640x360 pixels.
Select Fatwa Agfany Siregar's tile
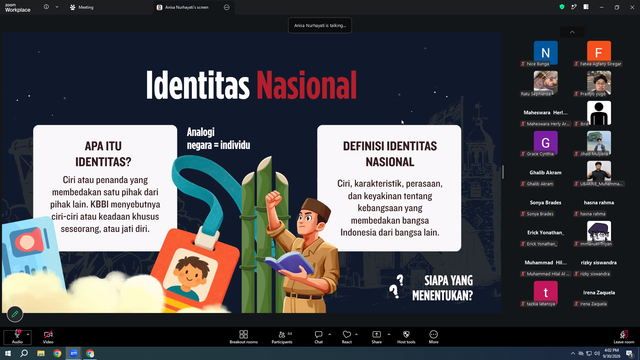pyautogui.click(x=599, y=53)
